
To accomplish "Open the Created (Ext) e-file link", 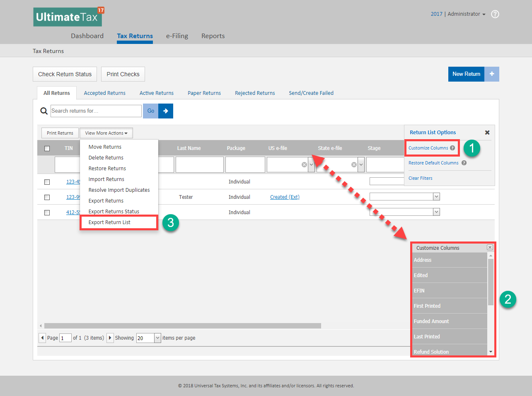I will pyautogui.click(x=285, y=197).
